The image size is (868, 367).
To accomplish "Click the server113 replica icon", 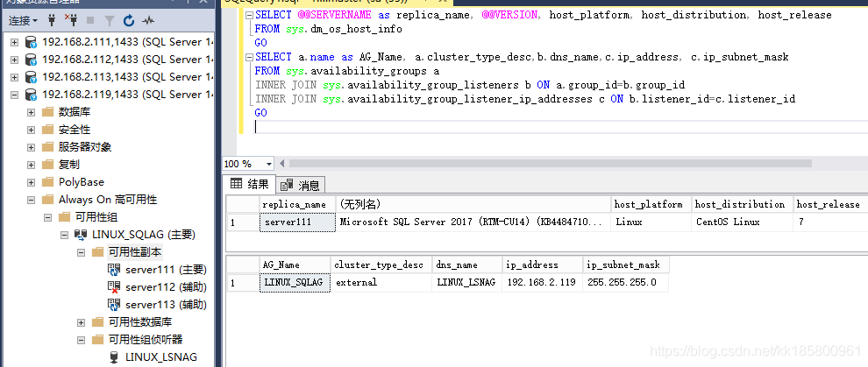I will (114, 305).
